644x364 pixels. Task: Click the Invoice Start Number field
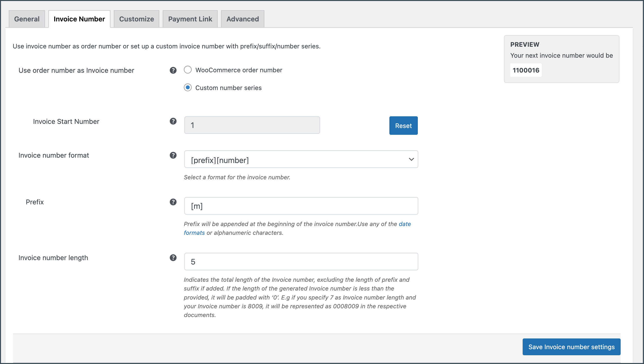tap(252, 125)
